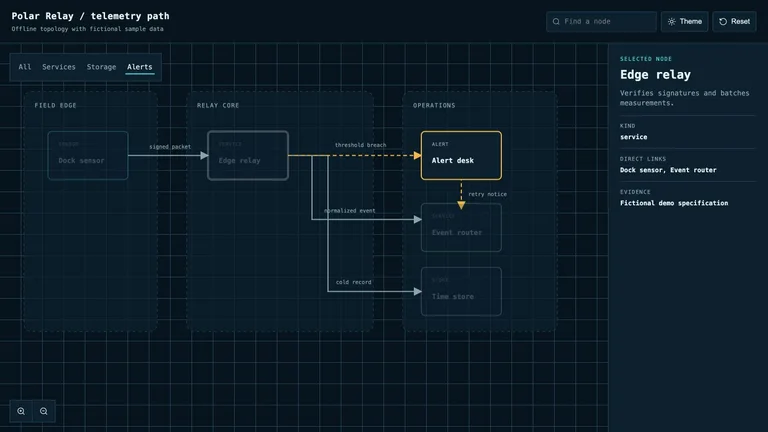Click the sun icon on Theme button

[x=672, y=22]
